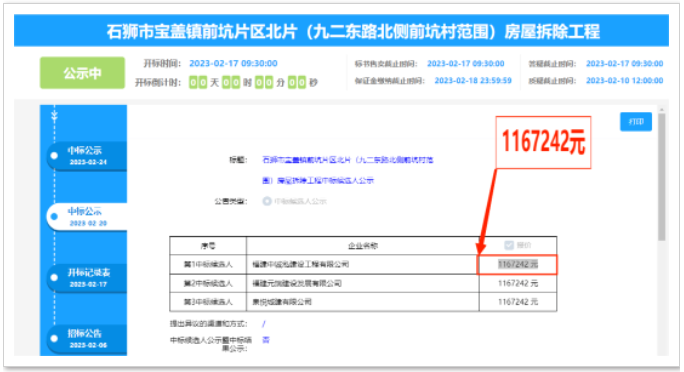Viewport: 684px width, 372px height.
Task: Click the second candidate's 1167242 元 bid cell
Action: coord(518,283)
